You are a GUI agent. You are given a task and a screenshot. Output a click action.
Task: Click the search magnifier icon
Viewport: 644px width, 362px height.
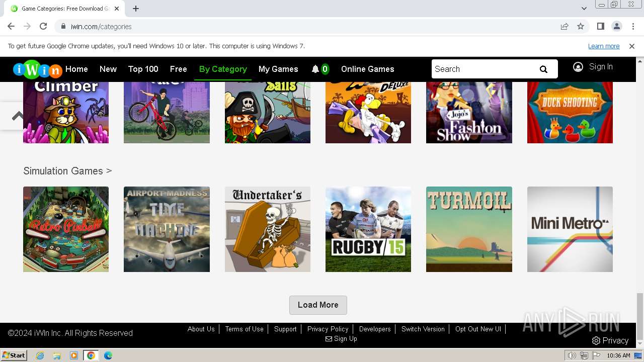[x=543, y=69]
